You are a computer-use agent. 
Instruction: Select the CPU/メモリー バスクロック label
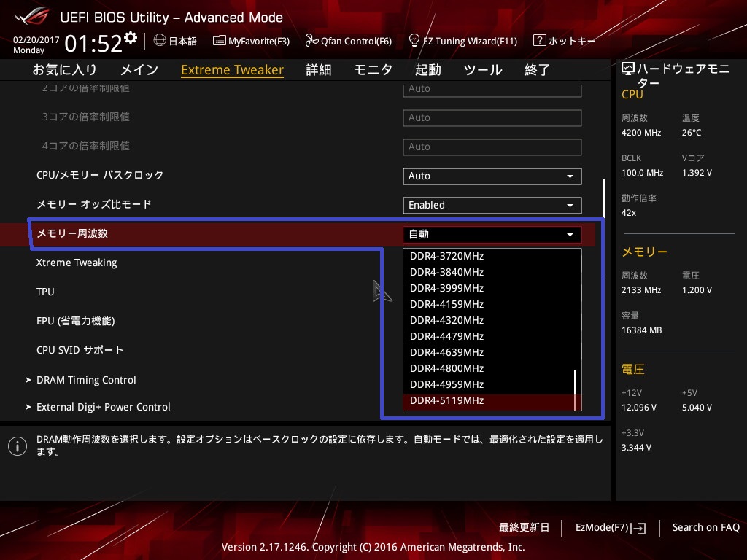click(100, 175)
